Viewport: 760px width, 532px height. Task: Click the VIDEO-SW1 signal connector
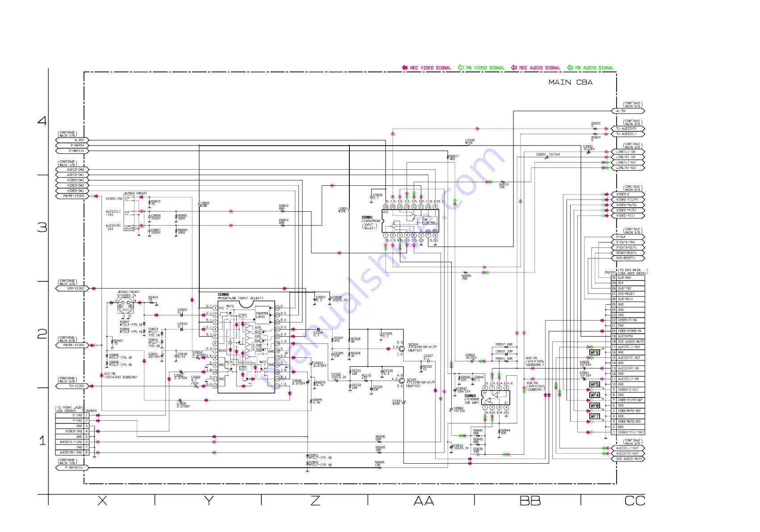72,191
